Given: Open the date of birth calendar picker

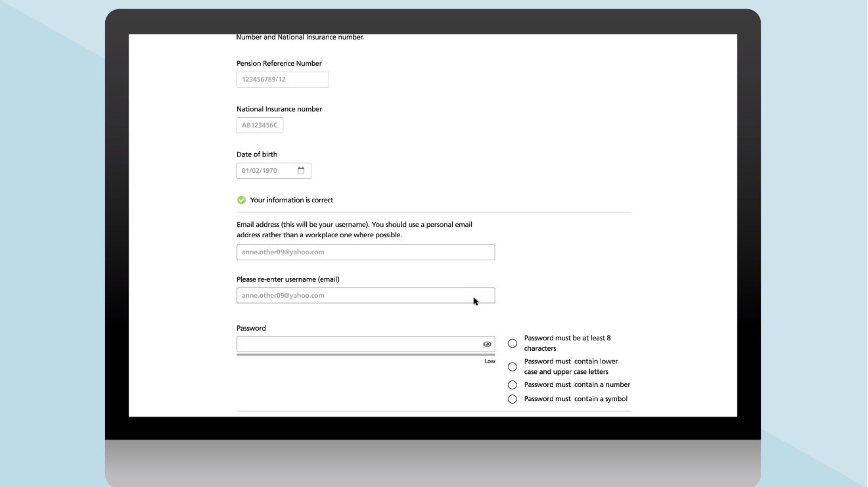Looking at the screenshot, I should click(301, 170).
